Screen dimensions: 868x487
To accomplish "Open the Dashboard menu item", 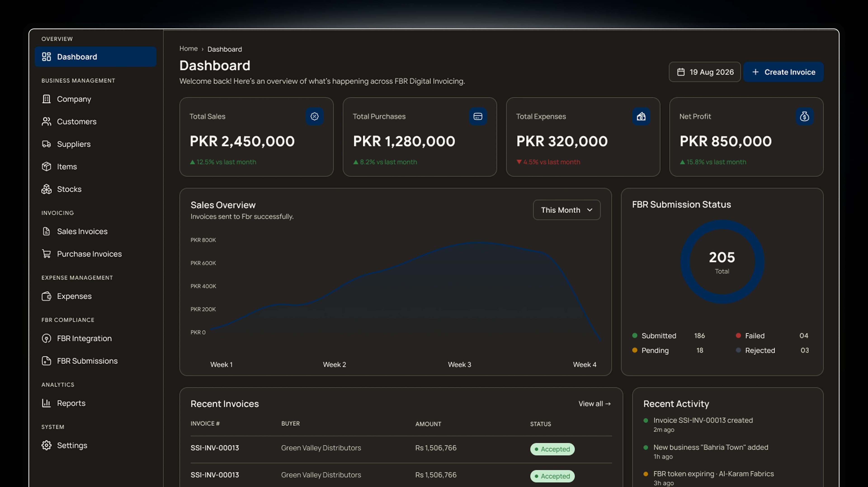I will (x=95, y=56).
